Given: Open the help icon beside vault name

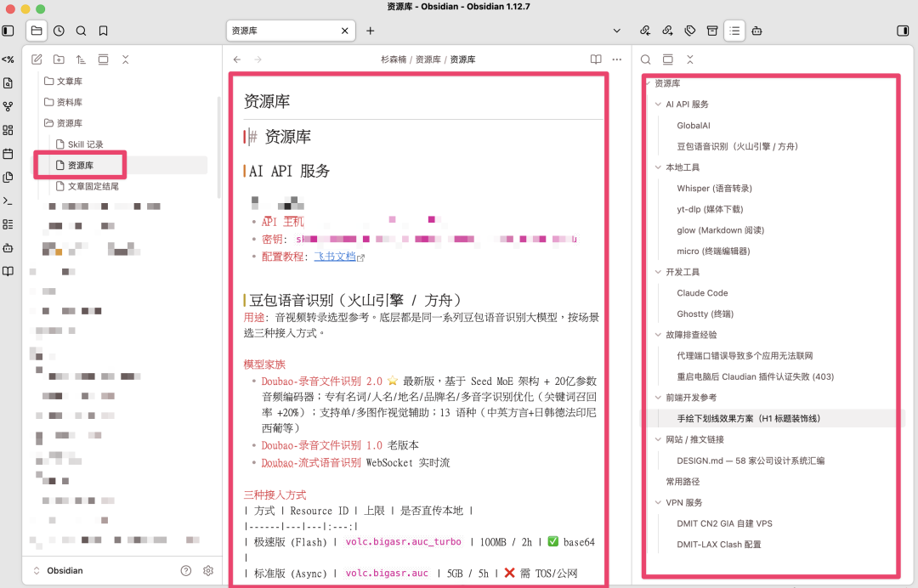Looking at the screenshot, I should (185, 570).
